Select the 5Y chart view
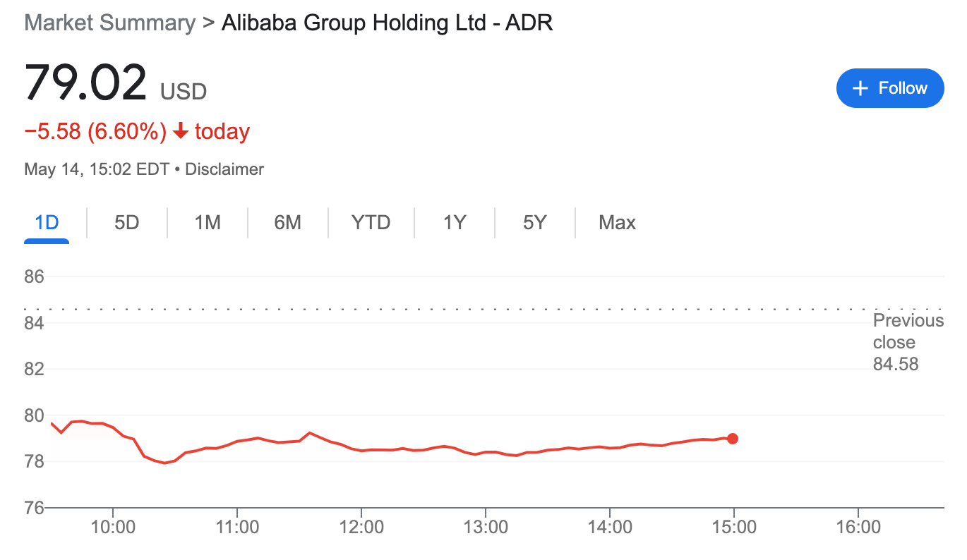Image resolution: width=967 pixels, height=560 pixels. [534, 222]
